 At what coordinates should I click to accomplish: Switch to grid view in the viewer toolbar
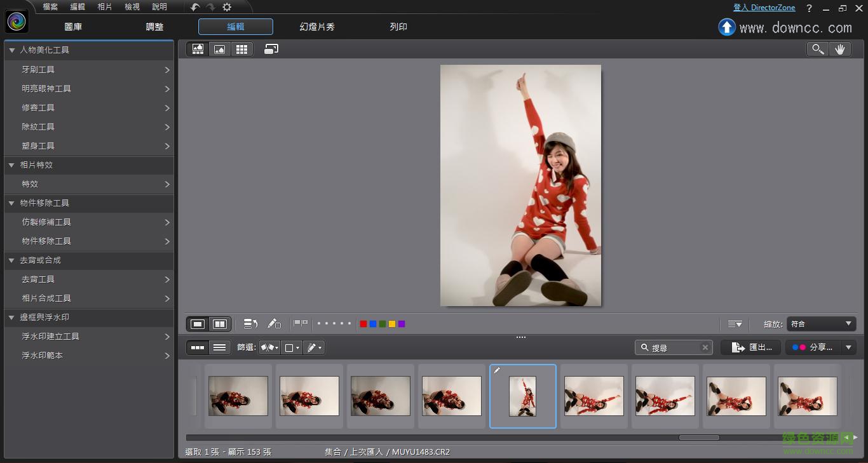242,49
